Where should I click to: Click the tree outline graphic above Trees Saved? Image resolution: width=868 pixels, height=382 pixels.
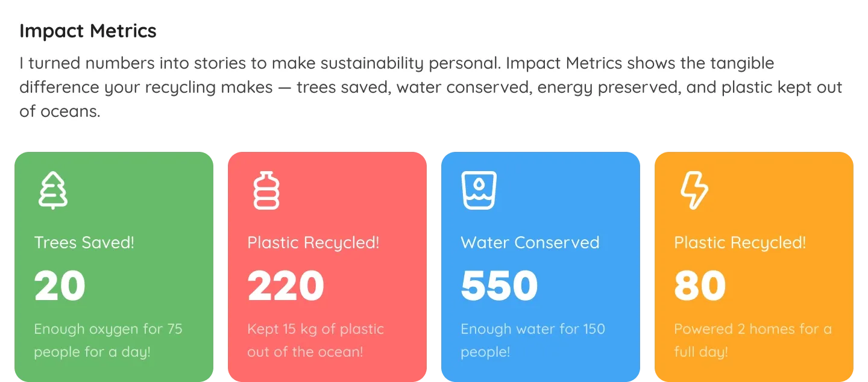53,190
